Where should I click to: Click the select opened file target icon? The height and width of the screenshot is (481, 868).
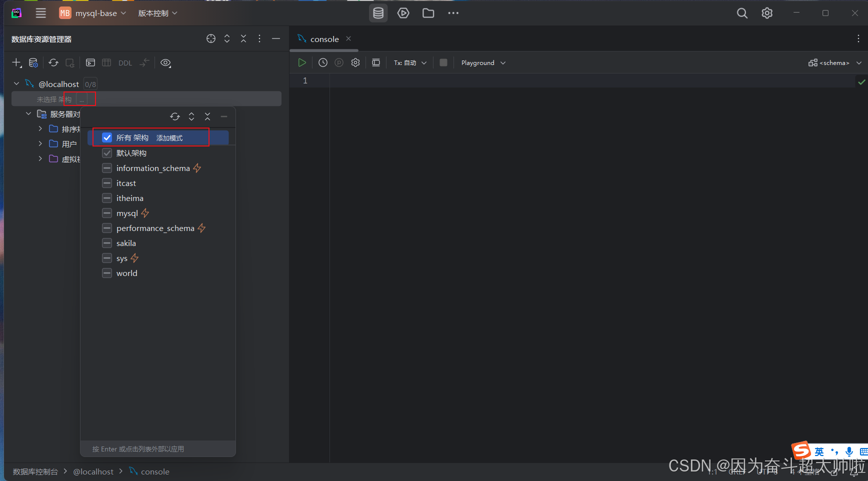pyautogui.click(x=211, y=39)
